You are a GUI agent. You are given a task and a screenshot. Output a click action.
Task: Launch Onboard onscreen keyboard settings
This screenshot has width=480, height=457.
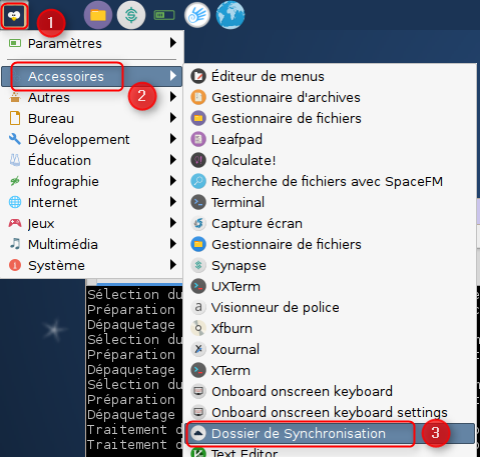pos(330,412)
